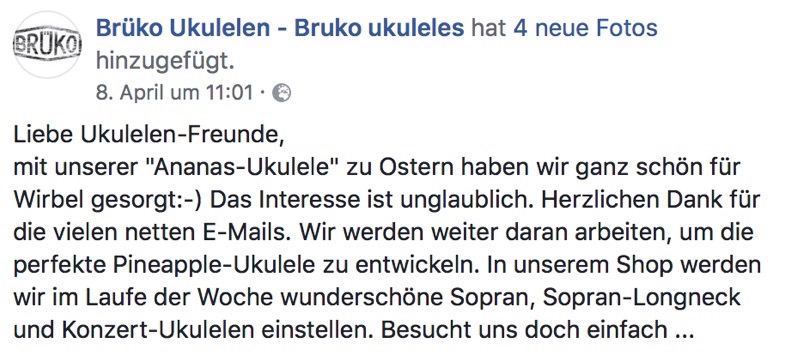
Task: Click the word Wirbel
Action: [x=47, y=200]
